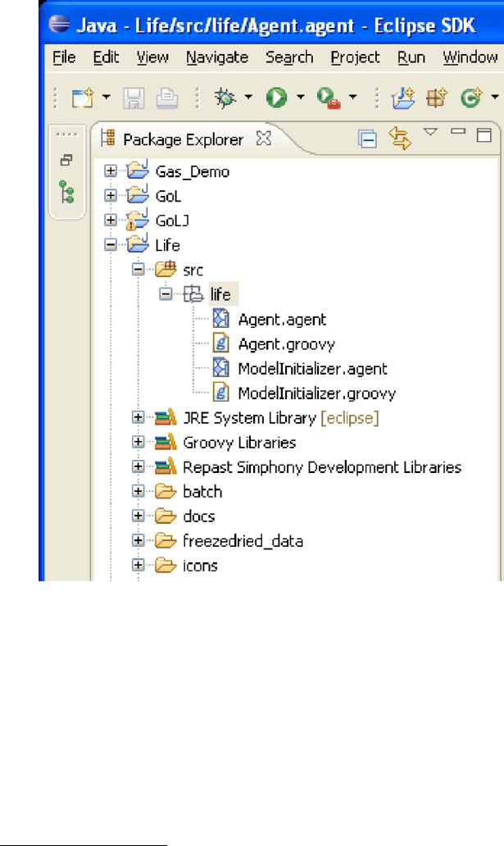Expand the icons folder
Image resolution: width=504 pixels, height=846 pixels.
[x=138, y=565]
